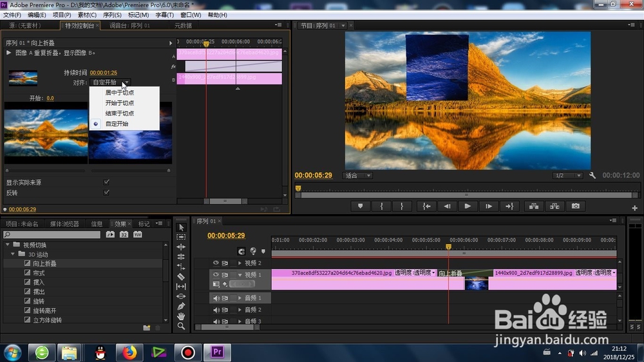Screen dimensions: 644x362
Task: Select the 立方体旋转 effect
Action: pyautogui.click(x=47, y=320)
